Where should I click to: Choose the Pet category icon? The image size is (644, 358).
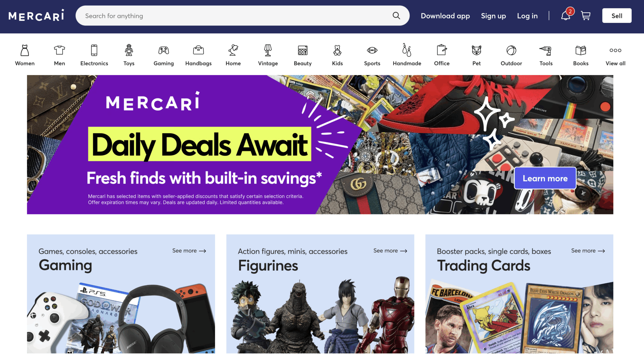(476, 50)
